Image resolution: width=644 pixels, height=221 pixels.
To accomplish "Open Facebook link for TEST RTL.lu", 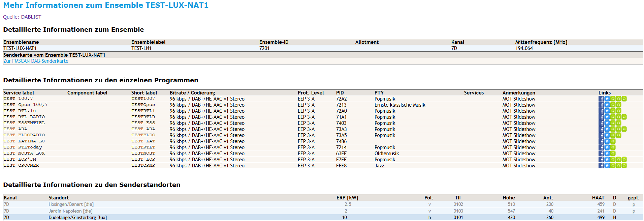I will (x=601, y=111).
